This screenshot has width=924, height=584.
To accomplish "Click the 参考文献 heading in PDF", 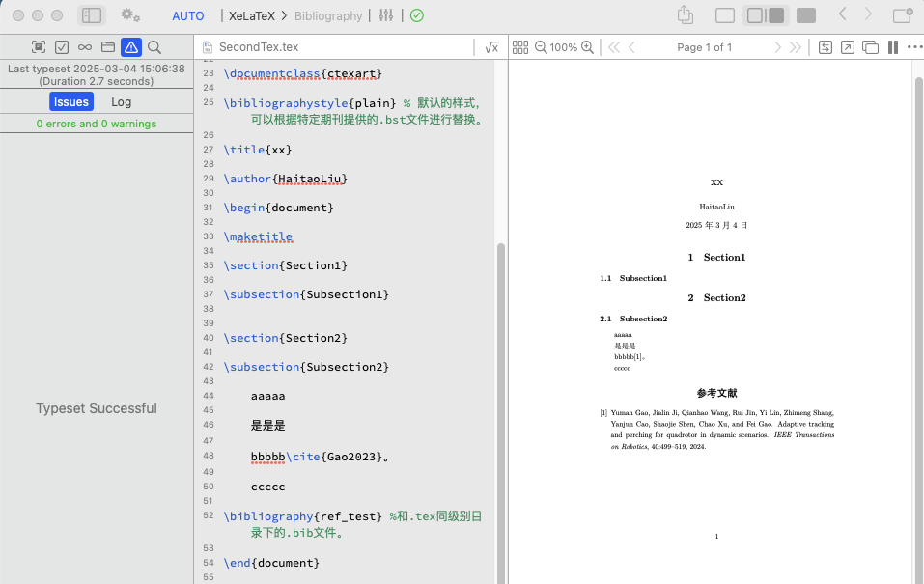I will [x=716, y=393].
